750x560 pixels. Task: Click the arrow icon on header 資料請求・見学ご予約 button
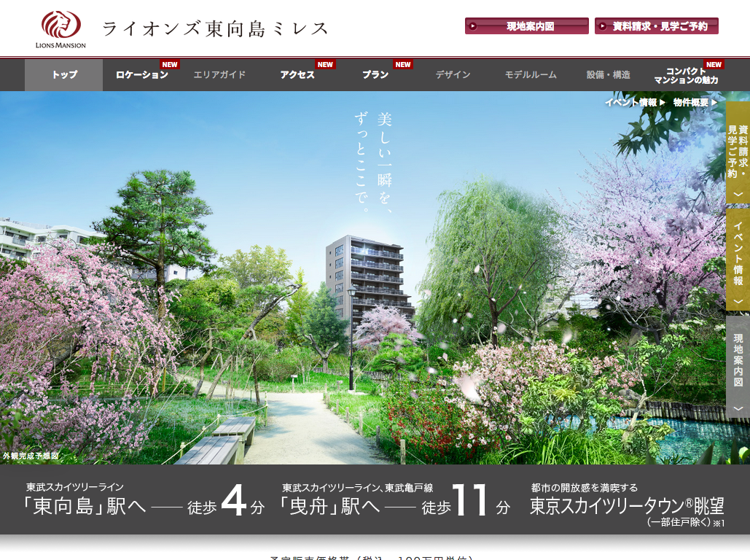coord(603,26)
